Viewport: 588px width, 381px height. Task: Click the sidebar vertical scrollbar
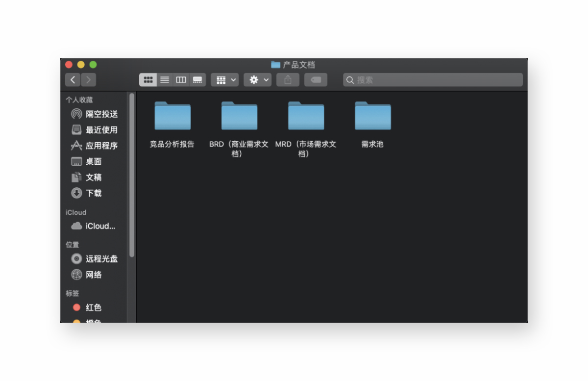132,175
